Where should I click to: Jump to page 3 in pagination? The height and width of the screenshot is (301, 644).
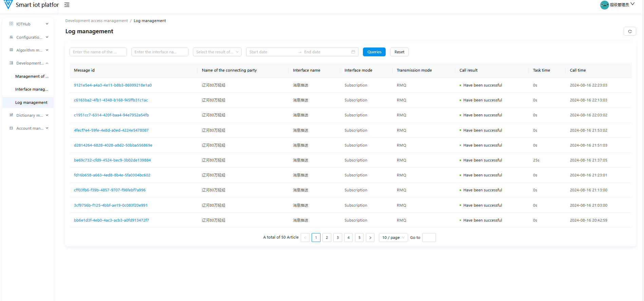pos(337,238)
